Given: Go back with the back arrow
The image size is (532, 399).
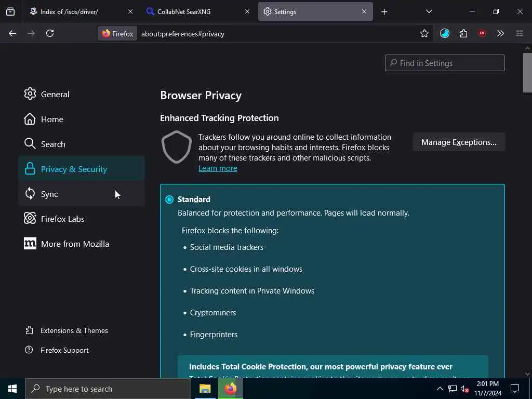Looking at the screenshot, I should 12,33.
